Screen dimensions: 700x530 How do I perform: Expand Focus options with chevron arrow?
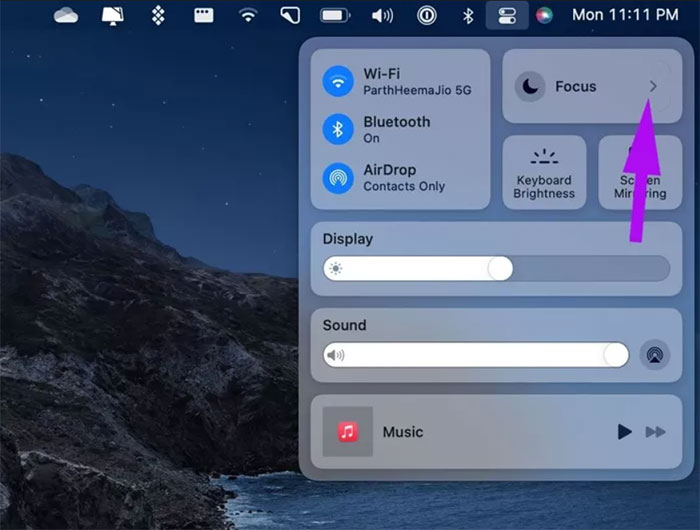tap(653, 87)
